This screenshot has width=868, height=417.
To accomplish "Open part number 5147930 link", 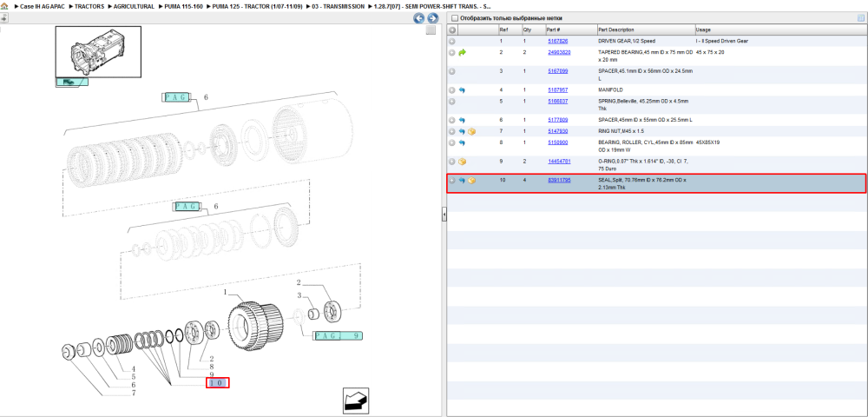I will (x=557, y=131).
